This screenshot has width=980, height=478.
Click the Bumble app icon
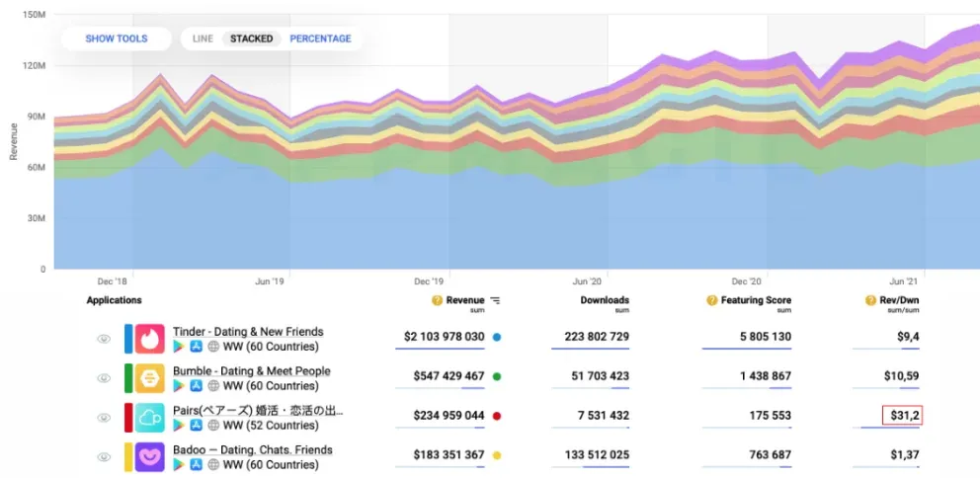pos(150,378)
